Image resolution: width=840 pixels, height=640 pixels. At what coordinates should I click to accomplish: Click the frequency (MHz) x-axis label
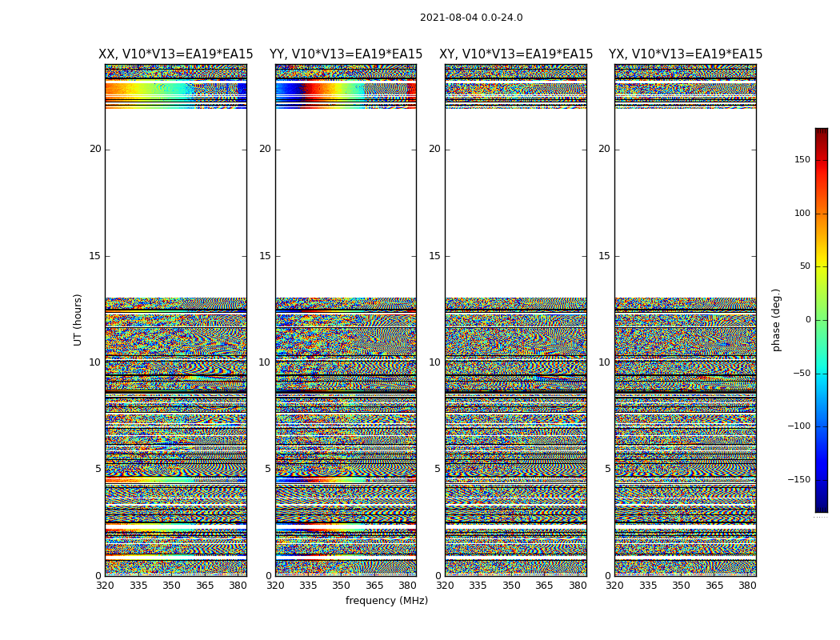pyautogui.click(x=386, y=600)
